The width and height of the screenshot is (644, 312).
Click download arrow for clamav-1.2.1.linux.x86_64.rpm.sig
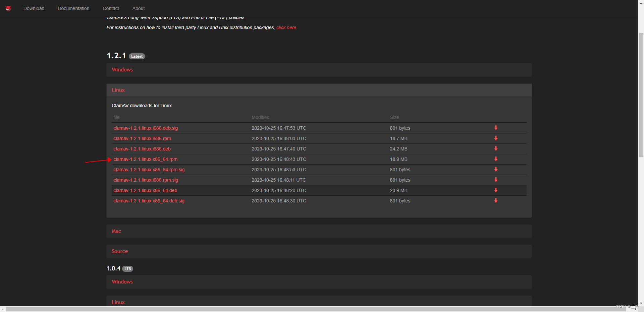(x=496, y=169)
